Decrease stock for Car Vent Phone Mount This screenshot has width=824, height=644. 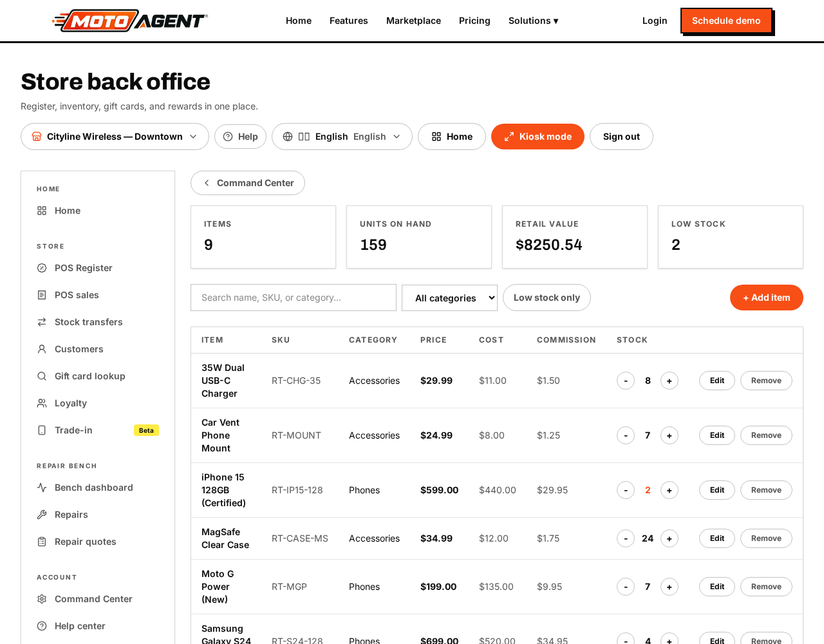(626, 435)
